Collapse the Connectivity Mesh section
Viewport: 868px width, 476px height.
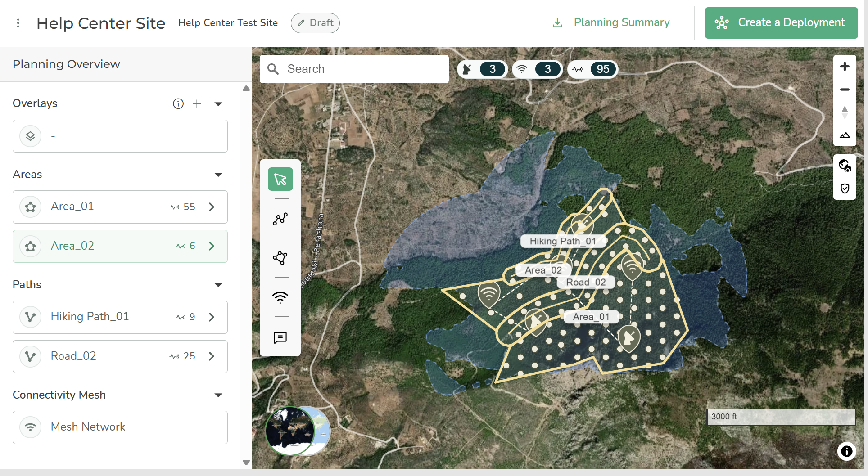[218, 395]
